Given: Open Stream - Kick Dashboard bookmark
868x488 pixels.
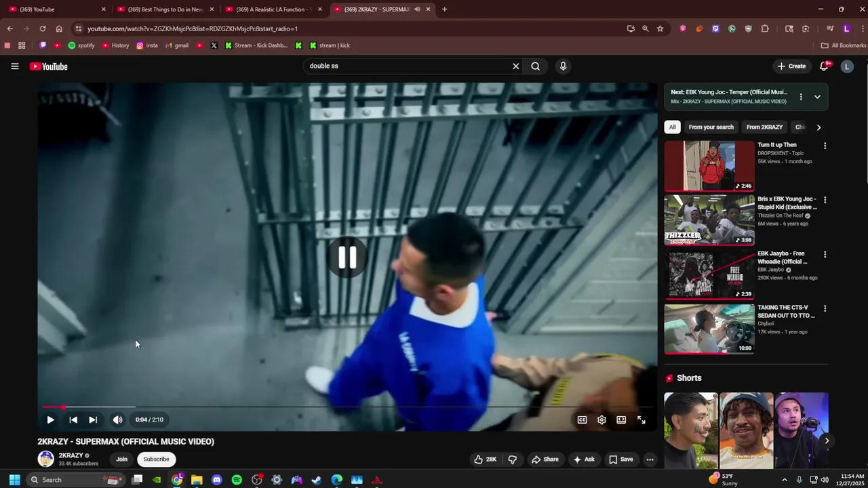Looking at the screenshot, I should [256, 45].
